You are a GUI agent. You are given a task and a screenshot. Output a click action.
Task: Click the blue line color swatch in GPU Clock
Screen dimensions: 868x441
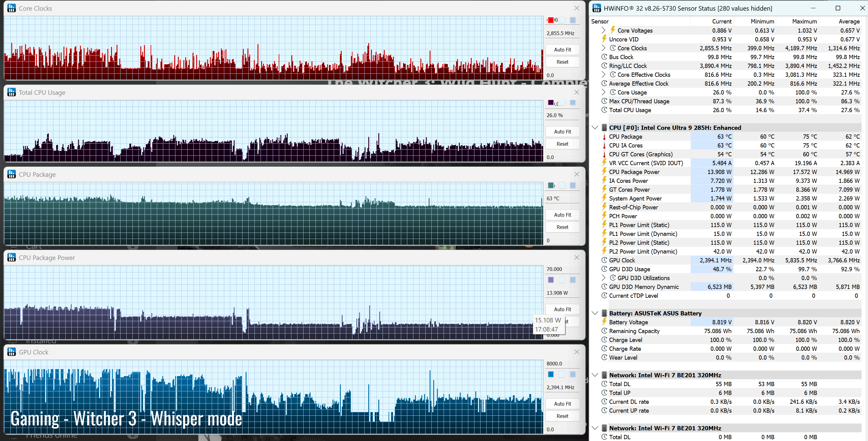551,374
